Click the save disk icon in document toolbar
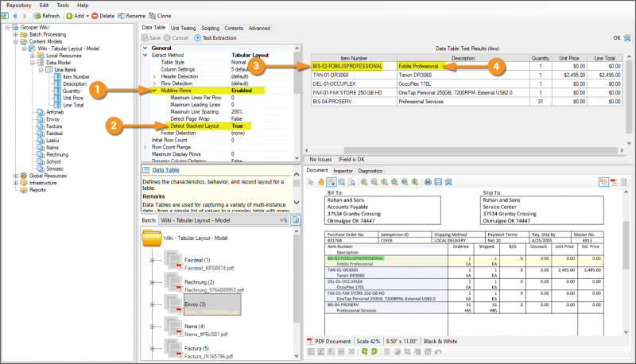Screen dimensions: 636x364 438,181
